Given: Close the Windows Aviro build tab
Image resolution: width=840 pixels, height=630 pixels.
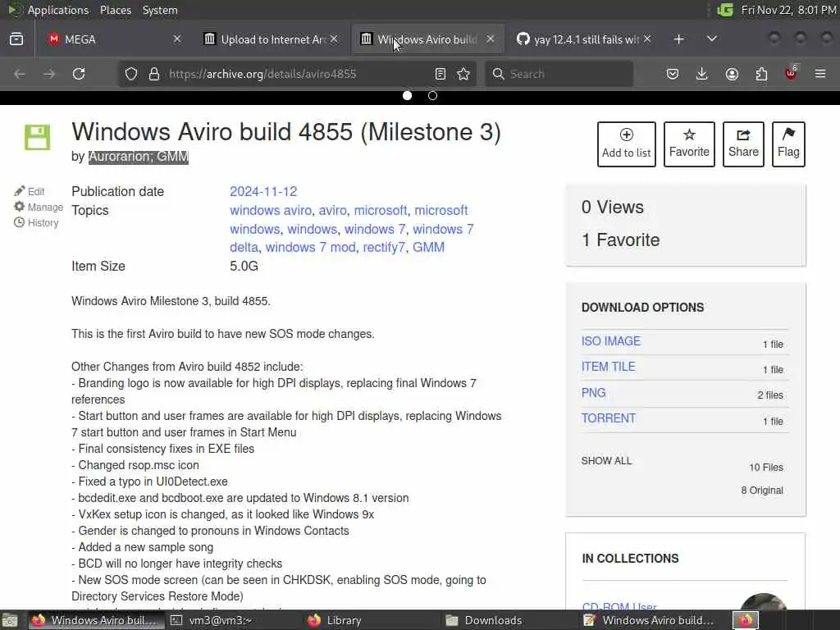Looking at the screenshot, I should pyautogui.click(x=491, y=39).
